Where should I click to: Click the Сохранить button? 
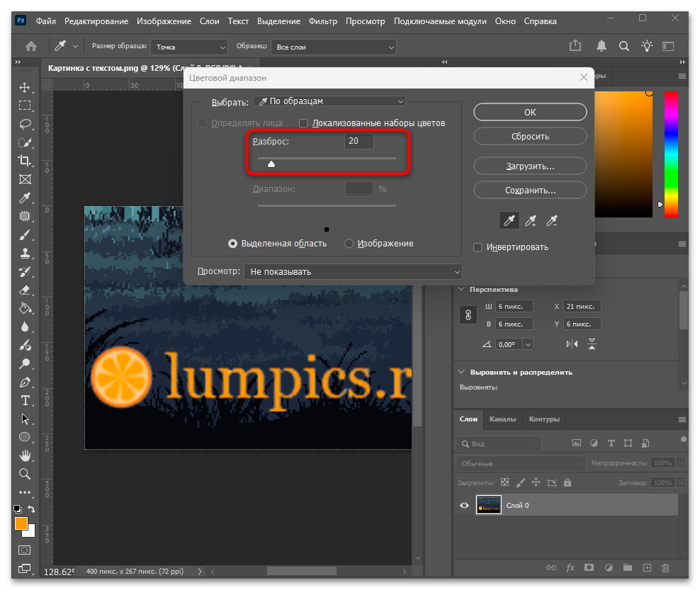click(530, 190)
